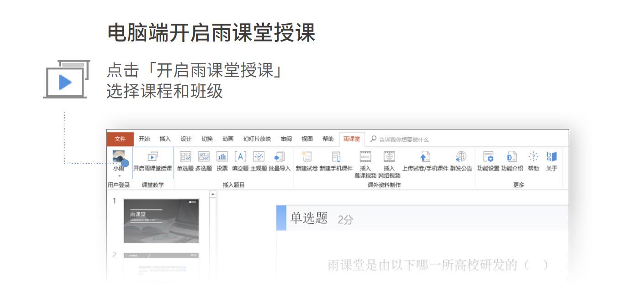
Task: Open the 小雨 user avatar
Action: click(x=118, y=156)
